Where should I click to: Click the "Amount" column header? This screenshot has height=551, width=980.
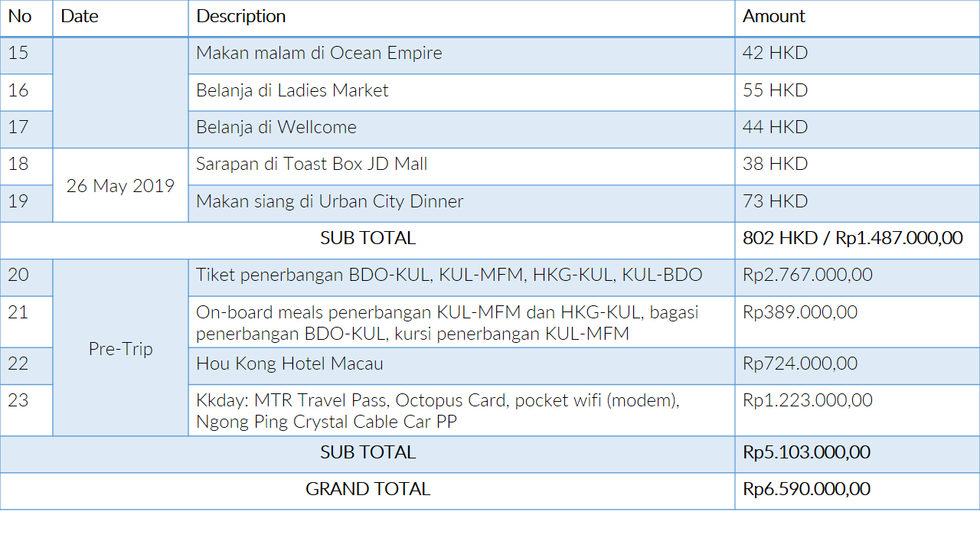click(774, 17)
